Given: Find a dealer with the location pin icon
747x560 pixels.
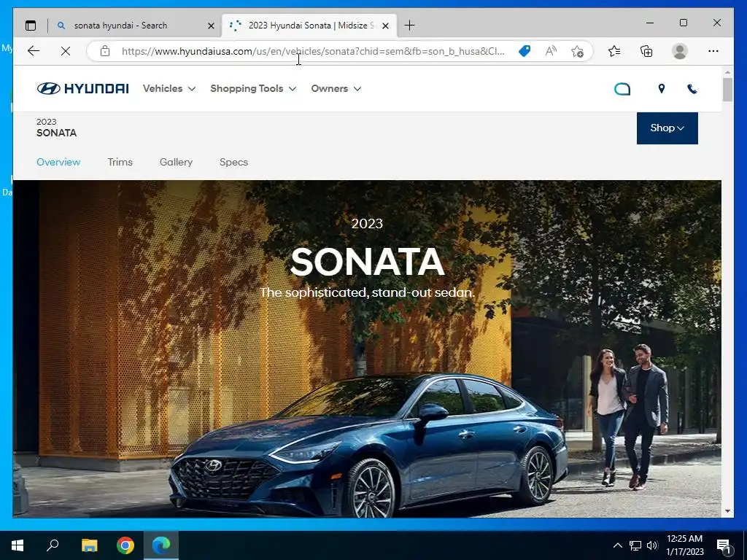Looking at the screenshot, I should [661, 88].
